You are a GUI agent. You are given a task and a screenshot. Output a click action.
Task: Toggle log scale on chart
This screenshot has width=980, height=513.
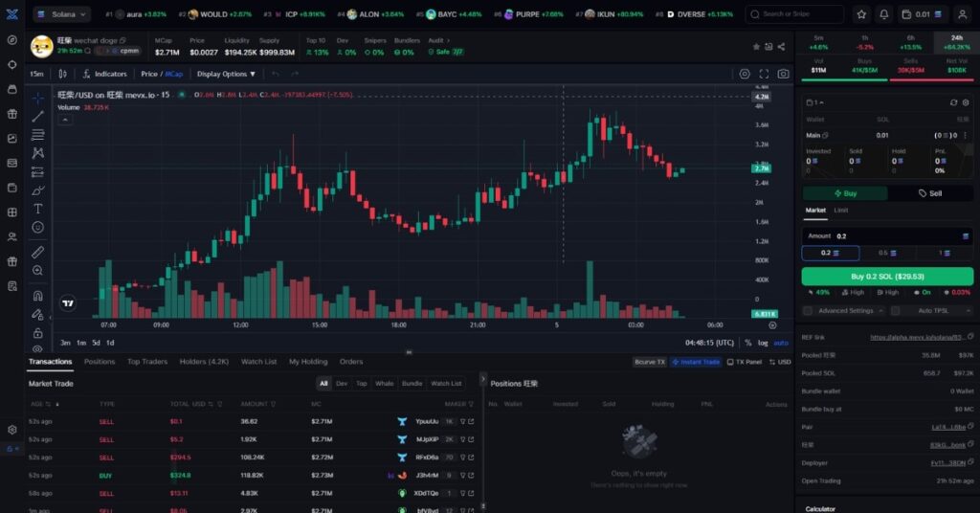coord(763,343)
